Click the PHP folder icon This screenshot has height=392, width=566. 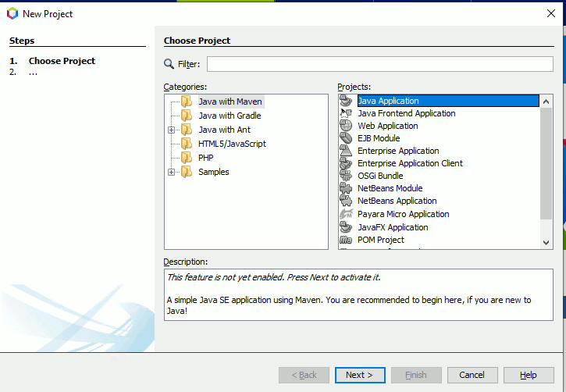click(187, 158)
